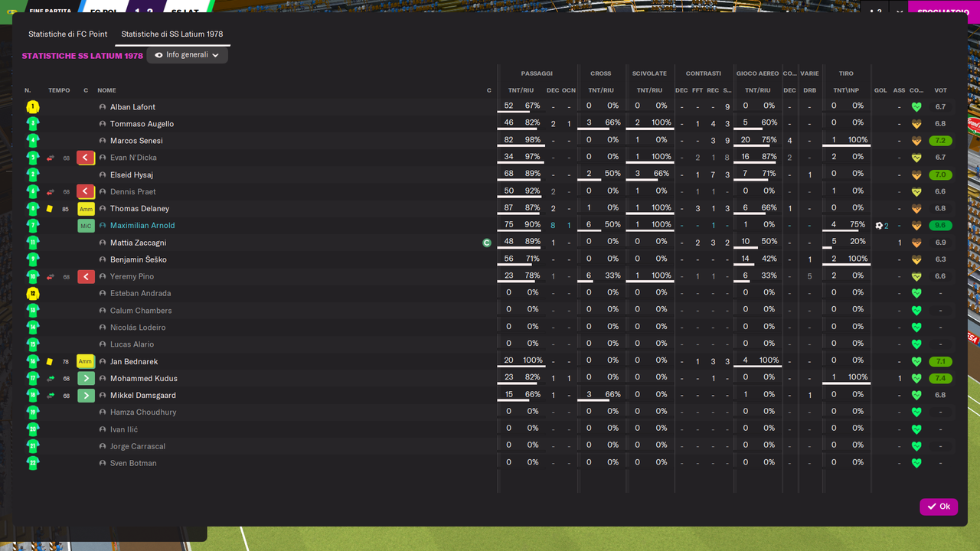This screenshot has width=980, height=551.
Task: Click Alban Lafont's yellow shirt icon
Action: point(33,107)
